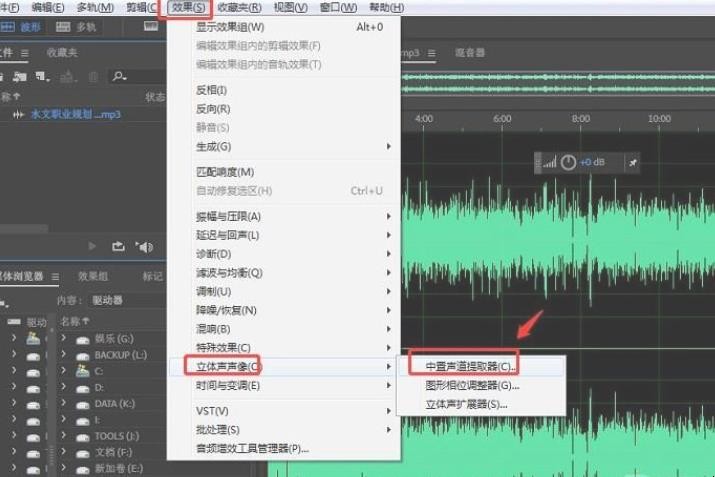715x477 pixels.
Task: Click the preview play button in Files panel
Action: (x=92, y=246)
